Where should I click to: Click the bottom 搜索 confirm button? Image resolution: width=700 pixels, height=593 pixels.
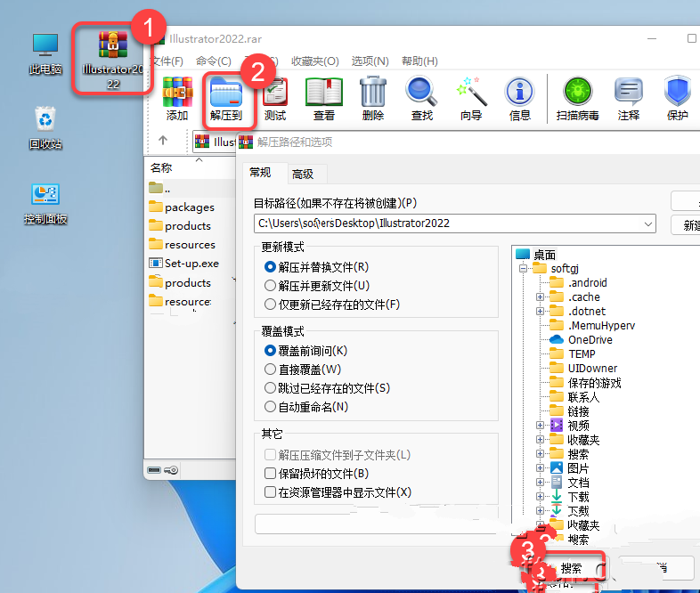(572, 568)
